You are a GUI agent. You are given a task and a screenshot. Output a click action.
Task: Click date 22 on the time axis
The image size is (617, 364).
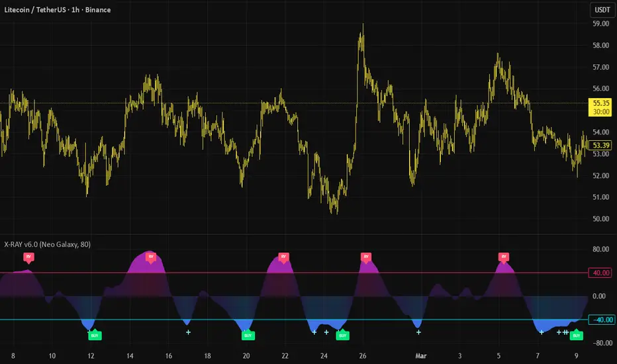point(285,356)
